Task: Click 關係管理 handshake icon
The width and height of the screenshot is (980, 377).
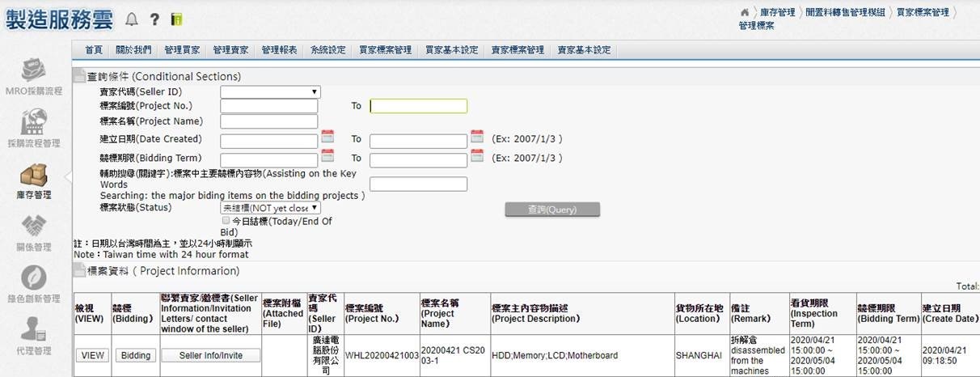Action: point(33,227)
